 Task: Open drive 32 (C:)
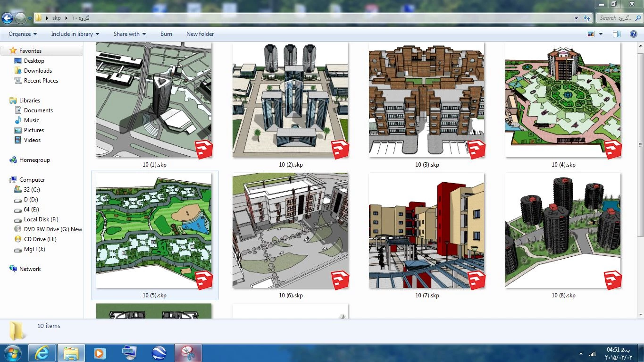(x=32, y=190)
